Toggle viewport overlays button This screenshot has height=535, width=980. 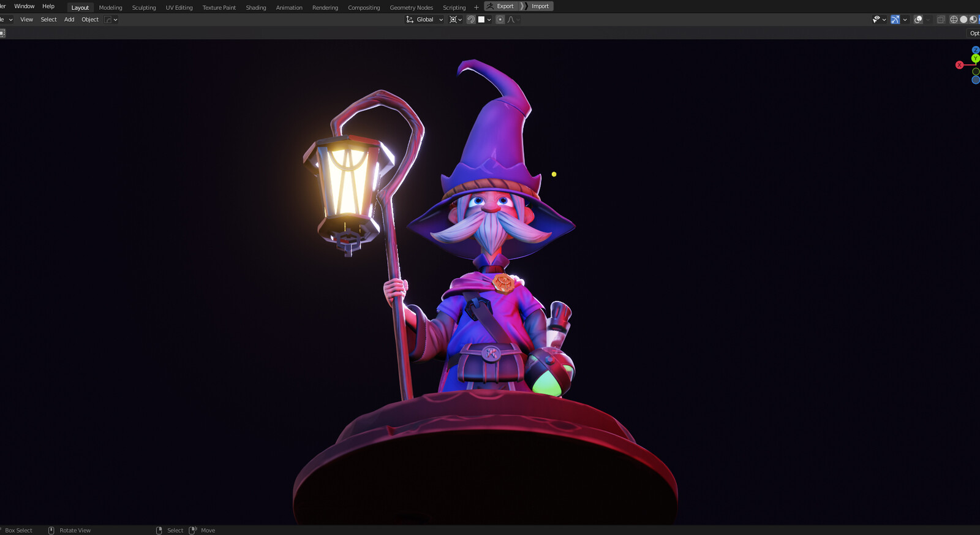918,20
